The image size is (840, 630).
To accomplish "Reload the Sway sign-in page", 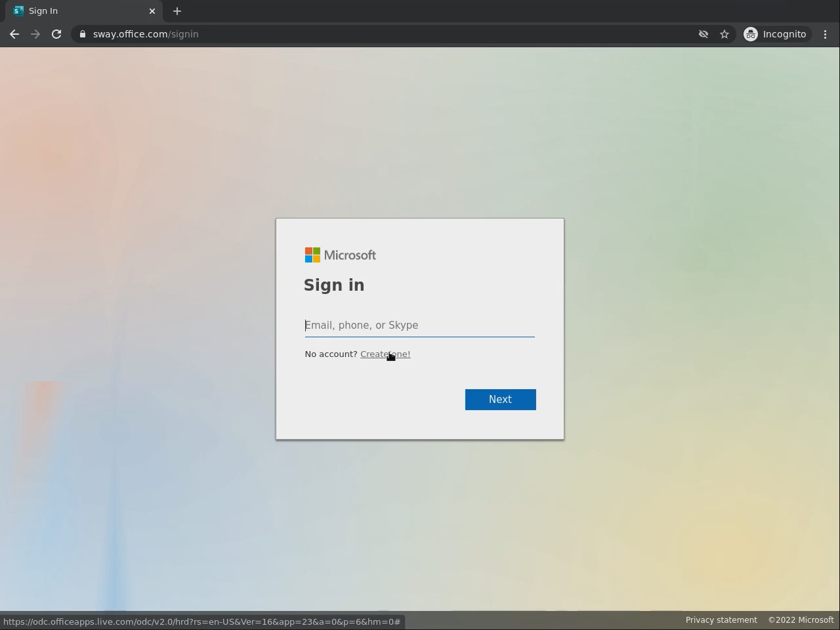I will (56, 34).
